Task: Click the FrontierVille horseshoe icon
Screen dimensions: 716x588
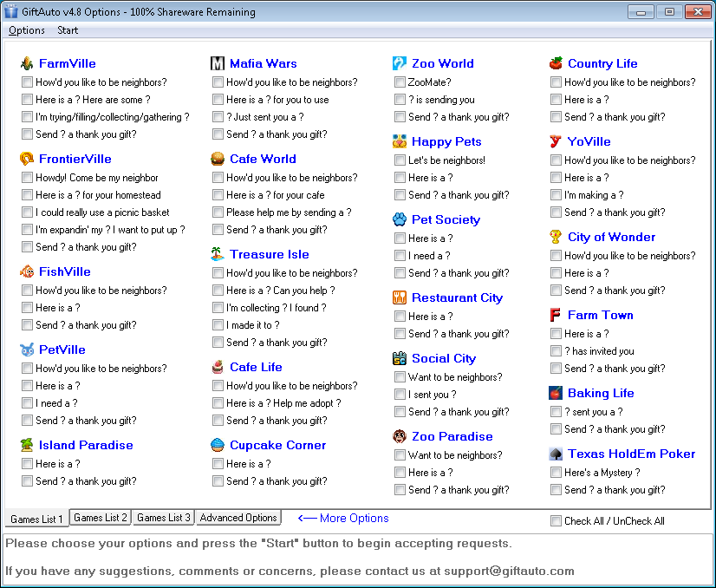Action: click(x=27, y=159)
